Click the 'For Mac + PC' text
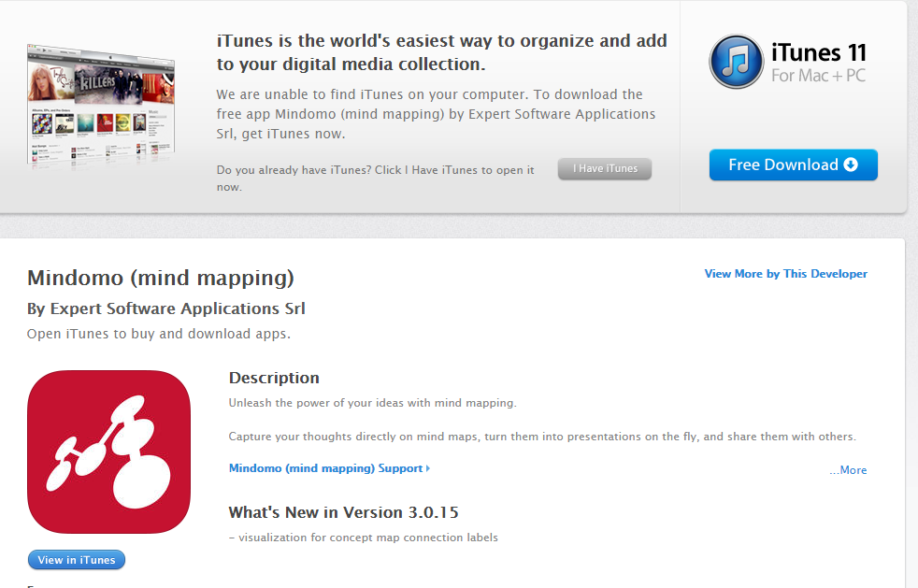The width and height of the screenshot is (918, 588). pos(819,76)
